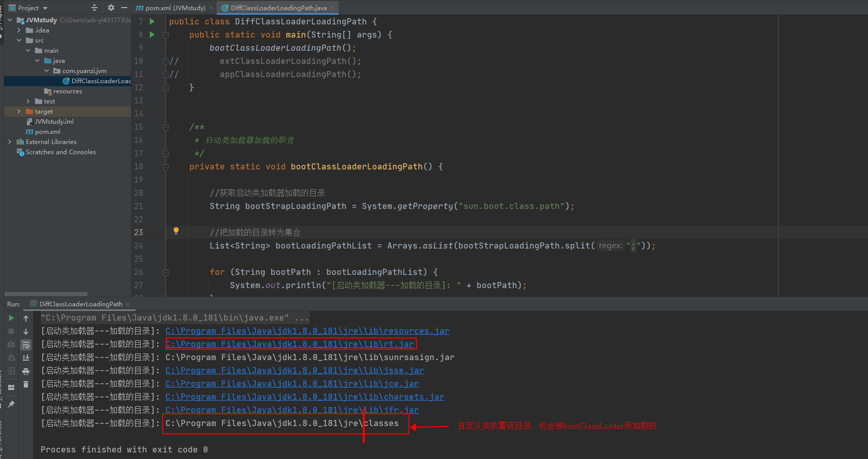
Task: Open Project panel settings gear
Action: (111, 8)
